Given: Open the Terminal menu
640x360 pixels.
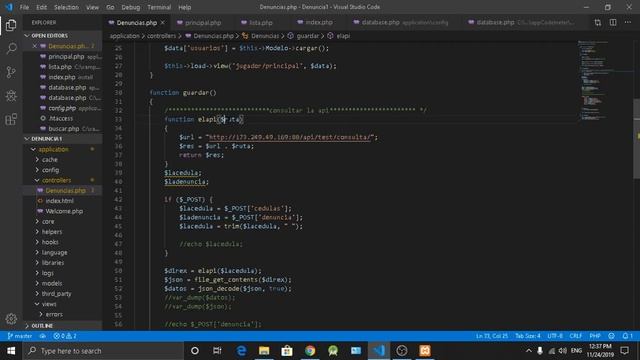Looking at the screenshot, I should [x=159, y=7].
